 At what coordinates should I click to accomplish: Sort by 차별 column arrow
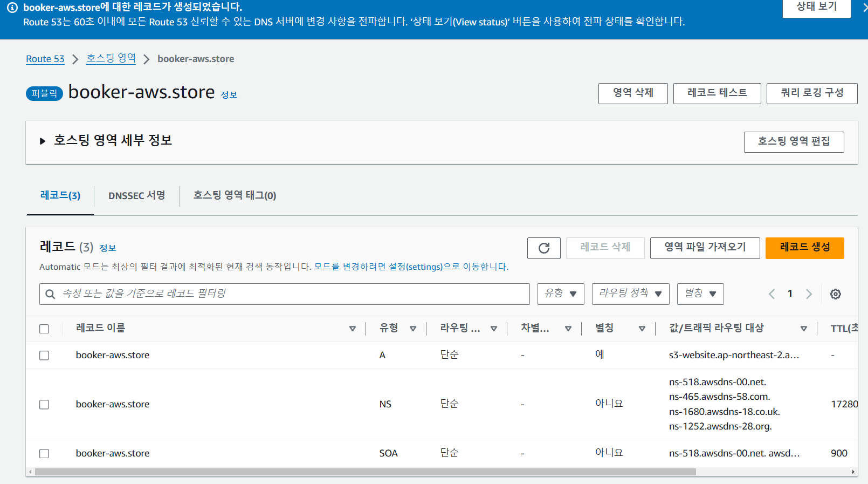(568, 329)
